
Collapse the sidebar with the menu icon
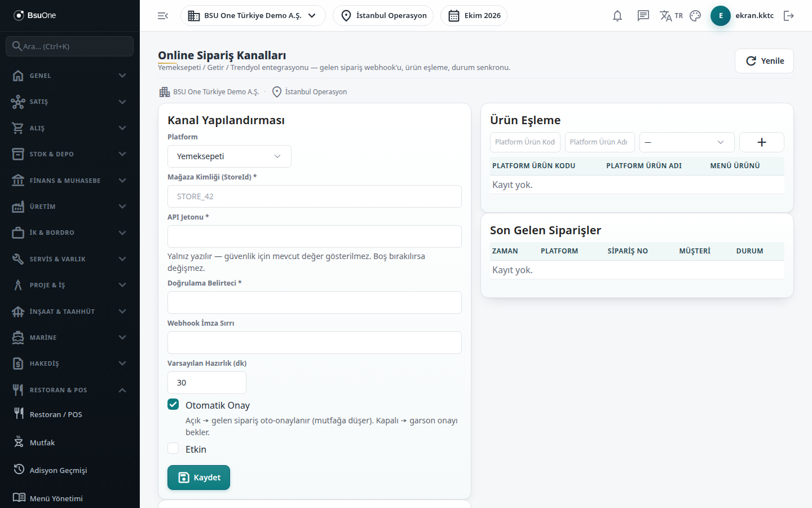(x=163, y=16)
